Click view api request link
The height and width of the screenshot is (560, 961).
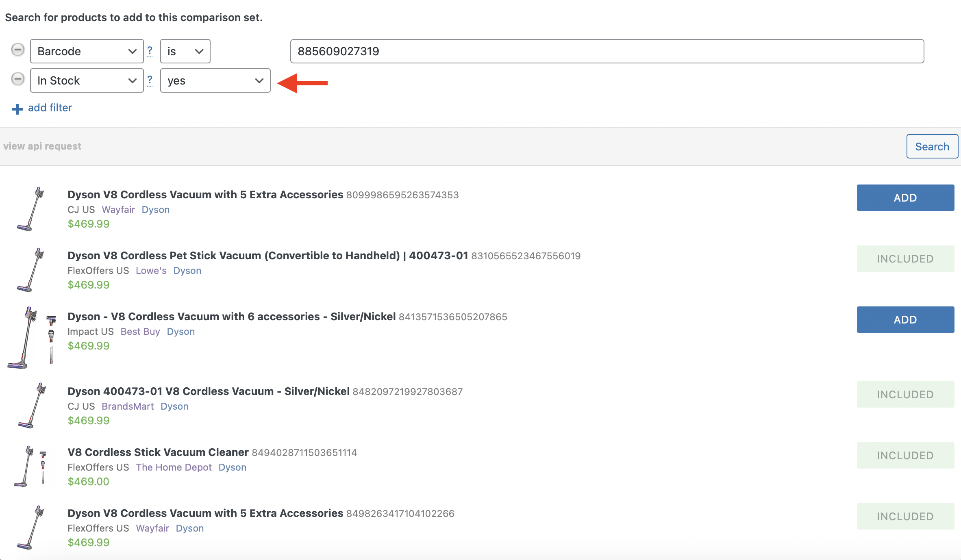(x=42, y=146)
